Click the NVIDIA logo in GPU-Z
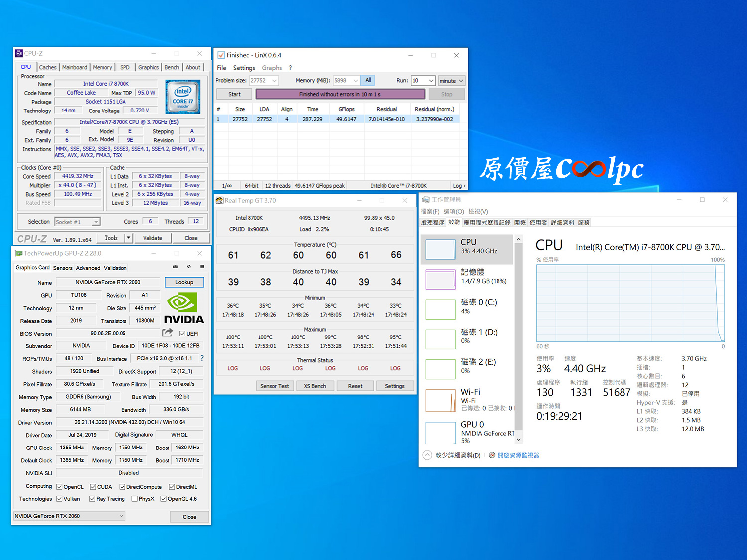This screenshot has width=747, height=560. [x=184, y=309]
